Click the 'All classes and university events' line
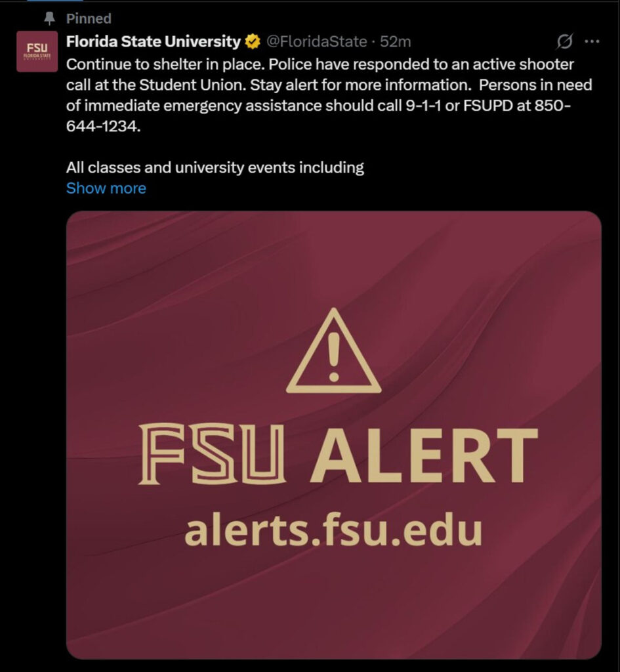 point(215,167)
